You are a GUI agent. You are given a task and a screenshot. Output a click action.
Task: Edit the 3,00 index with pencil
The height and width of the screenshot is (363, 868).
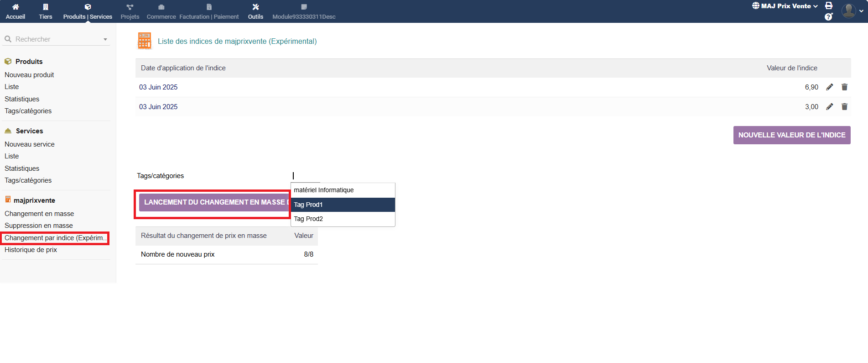point(830,107)
